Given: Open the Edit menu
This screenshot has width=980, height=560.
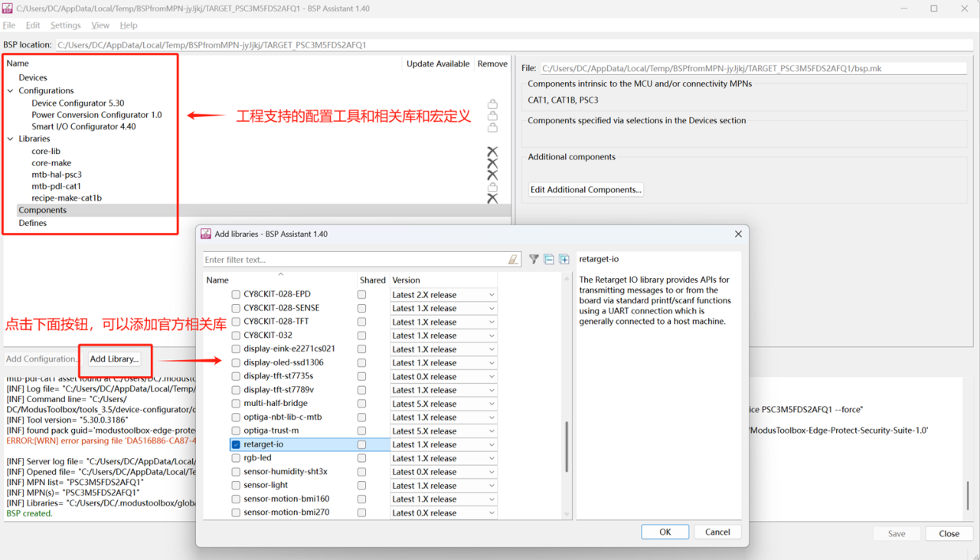Looking at the screenshot, I should tap(33, 25).
